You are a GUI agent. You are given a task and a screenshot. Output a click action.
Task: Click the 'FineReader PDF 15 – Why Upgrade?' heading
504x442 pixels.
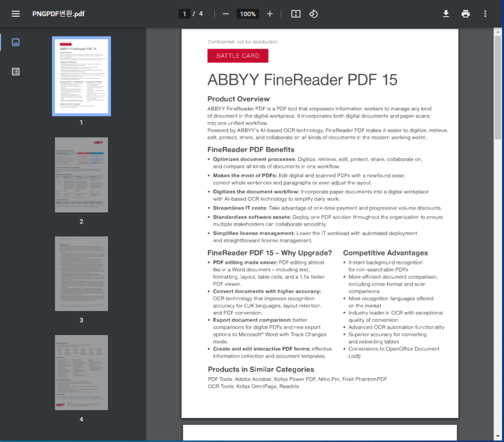(x=270, y=253)
